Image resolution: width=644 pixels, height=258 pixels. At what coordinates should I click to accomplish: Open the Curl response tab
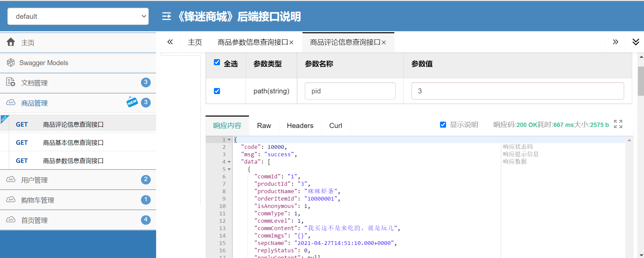point(335,126)
